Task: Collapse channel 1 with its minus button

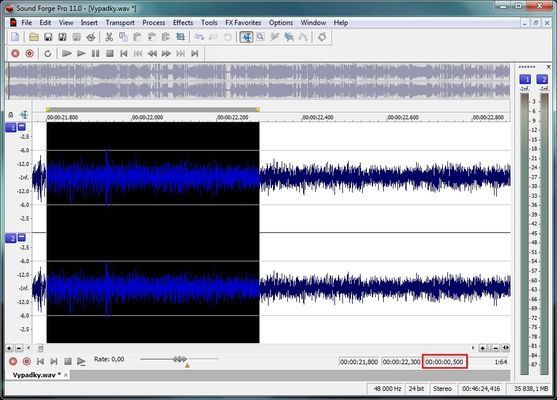Action: point(22,126)
